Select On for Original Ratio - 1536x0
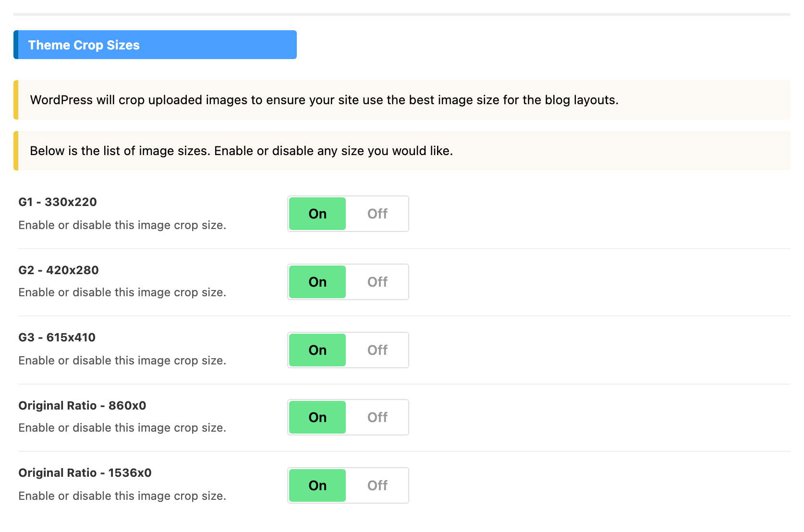 click(x=317, y=485)
